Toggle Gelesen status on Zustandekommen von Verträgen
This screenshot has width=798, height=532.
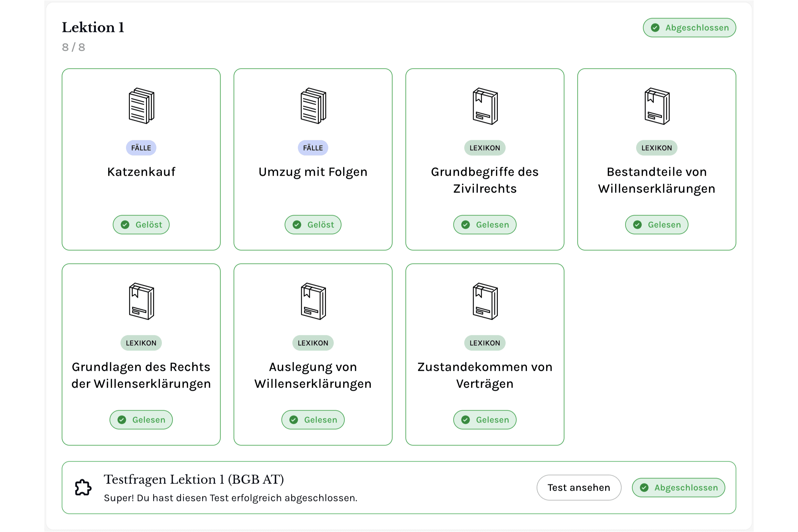485,420
